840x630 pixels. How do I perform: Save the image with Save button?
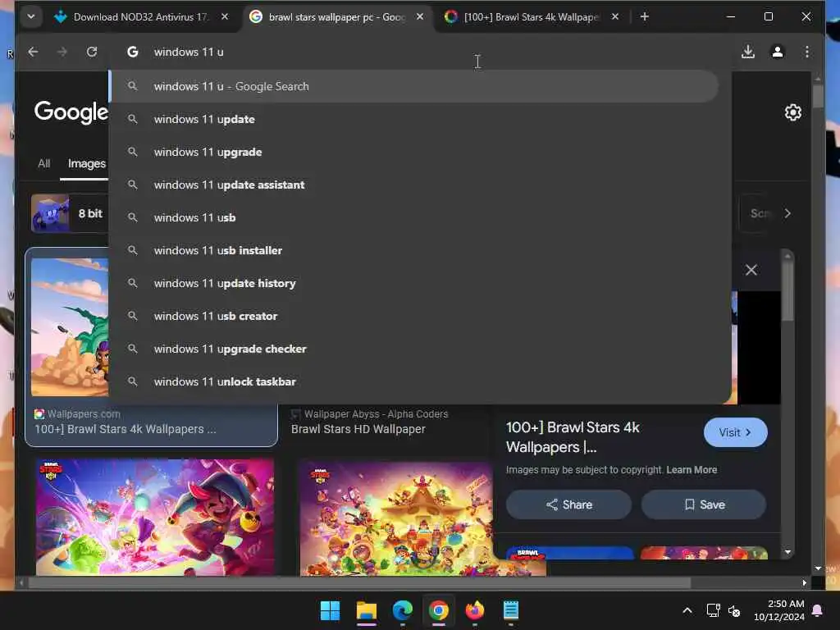coord(704,504)
